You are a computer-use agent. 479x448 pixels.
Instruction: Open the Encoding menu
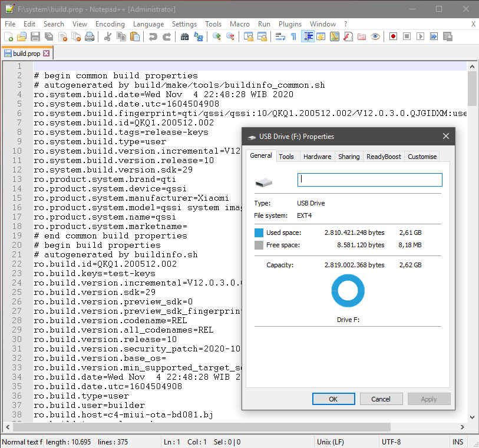pos(110,24)
